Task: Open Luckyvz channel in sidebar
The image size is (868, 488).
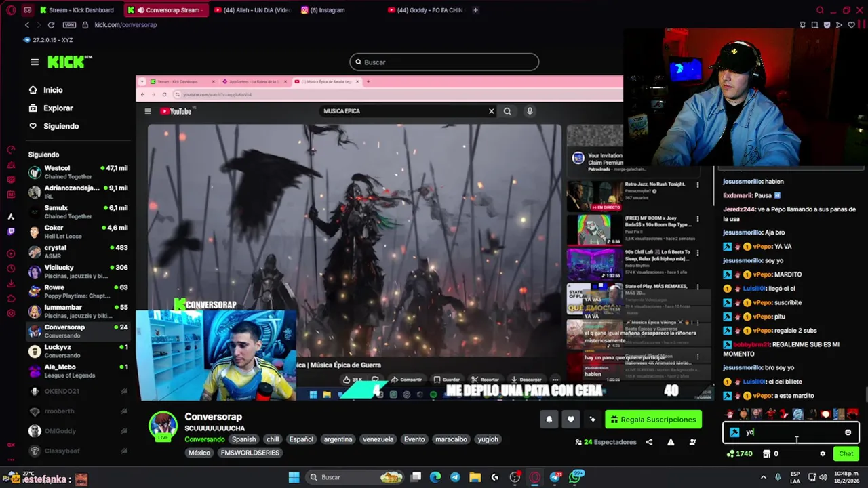Action: click(78, 351)
